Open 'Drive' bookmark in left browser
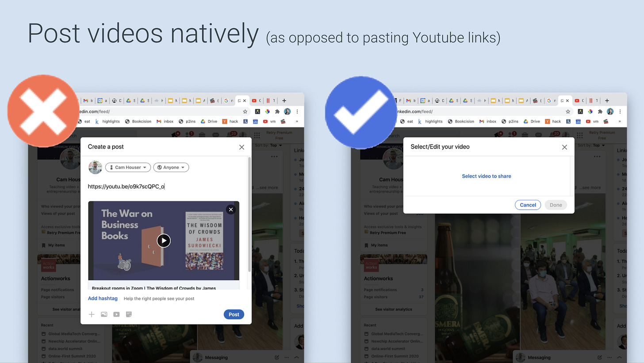Image resolution: width=644 pixels, height=363 pixels. [209, 121]
